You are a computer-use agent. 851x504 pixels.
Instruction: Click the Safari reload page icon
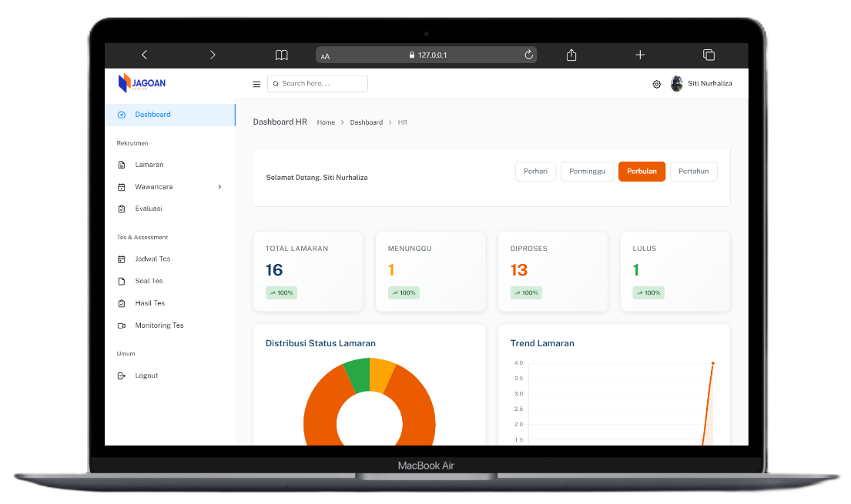pos(528,55)
